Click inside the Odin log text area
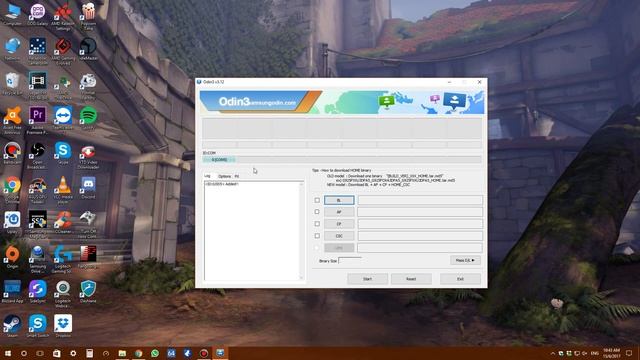Image resolution: width=640 pixels, height=360 pixels. tap(251, 231)
